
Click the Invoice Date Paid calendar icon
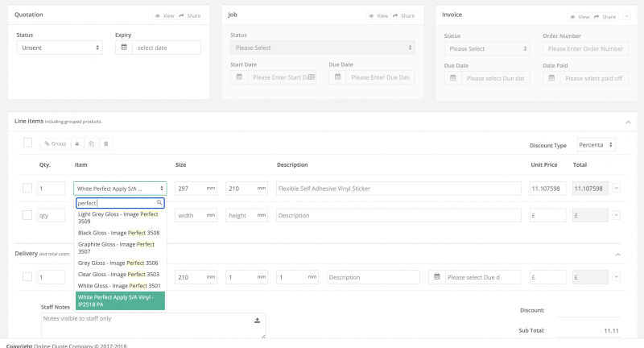(551, 78)
